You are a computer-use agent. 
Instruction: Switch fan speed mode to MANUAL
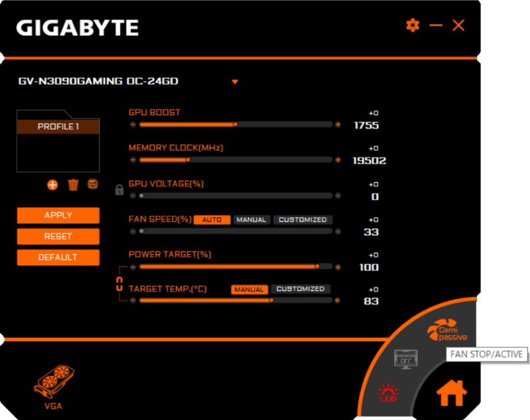pyautogui.click(x=252, y=220)
